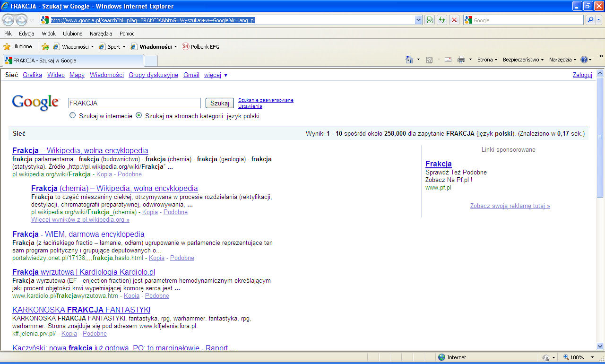Open the recent pages dropdown arrow
Screen dimensions: 605x364
[x=32, y=20]
